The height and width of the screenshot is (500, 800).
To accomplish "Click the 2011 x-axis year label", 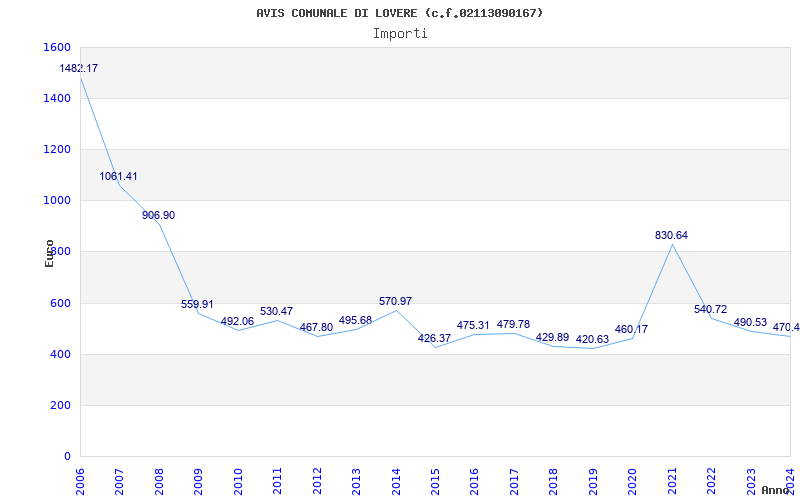I will [x=277, y=480].
